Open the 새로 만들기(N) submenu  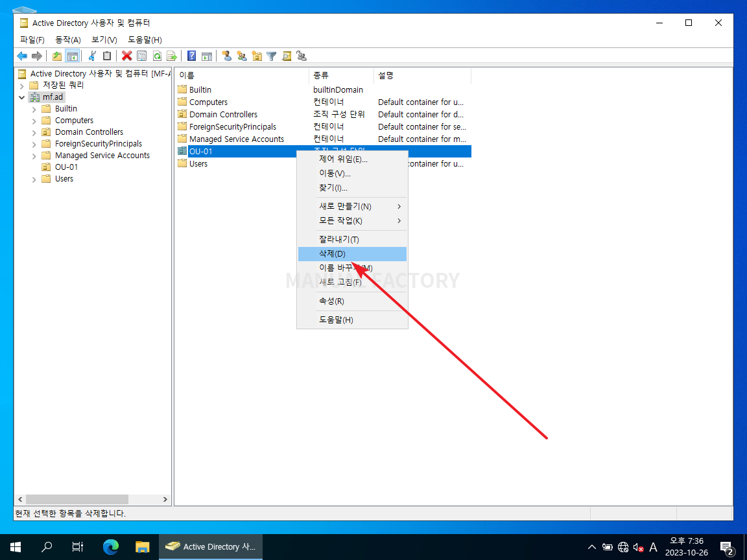click(x=352, y=206)
